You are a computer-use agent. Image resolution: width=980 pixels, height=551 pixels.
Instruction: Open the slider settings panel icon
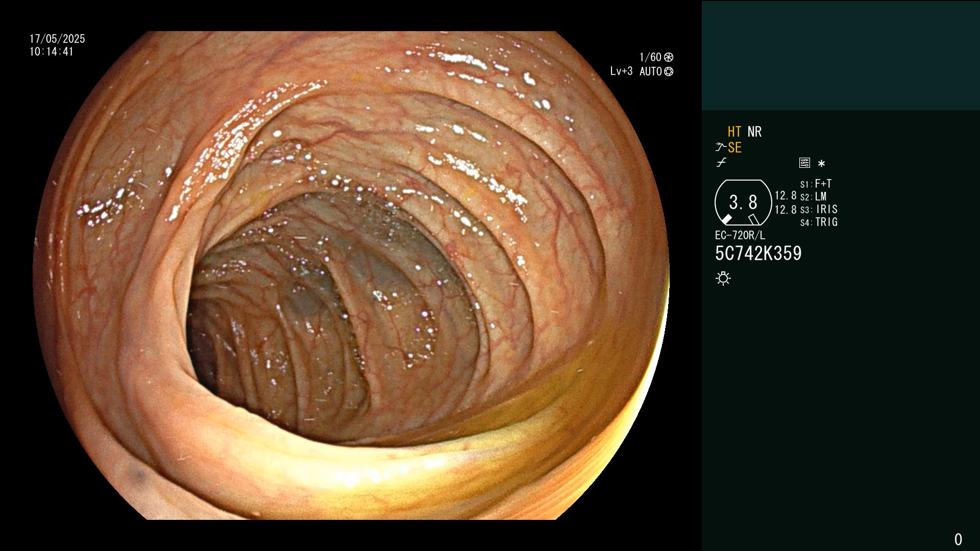tap(804, 163)
